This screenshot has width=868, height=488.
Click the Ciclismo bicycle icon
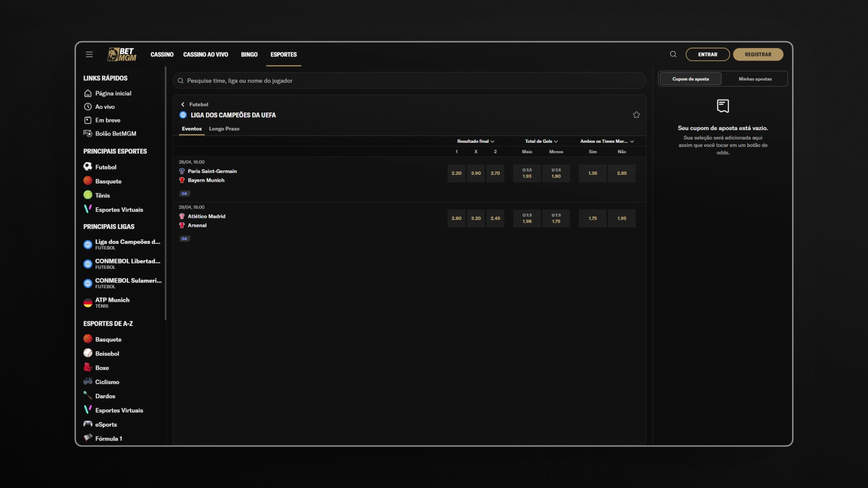click(88, 381)
